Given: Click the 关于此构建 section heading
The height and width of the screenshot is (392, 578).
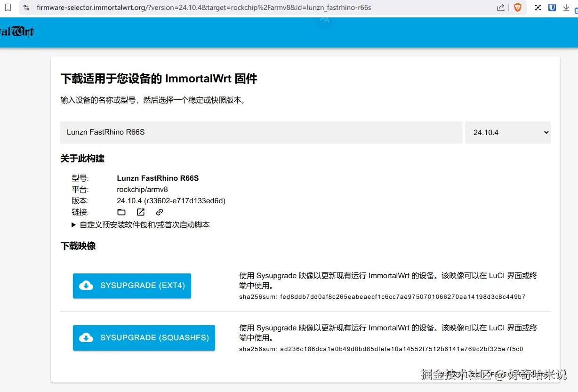Looking at the screenshot, I should click(82, 159).
